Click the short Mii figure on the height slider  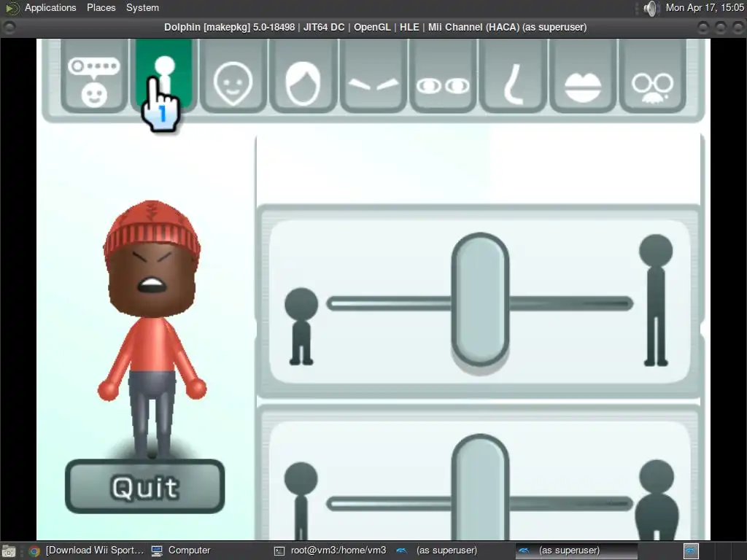coord(301,327)
